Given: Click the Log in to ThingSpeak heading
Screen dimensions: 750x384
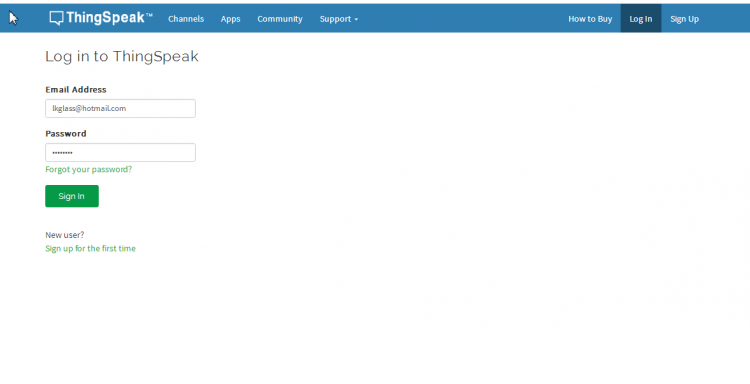Looking at the screenshot, I should (x=122, y=56).
